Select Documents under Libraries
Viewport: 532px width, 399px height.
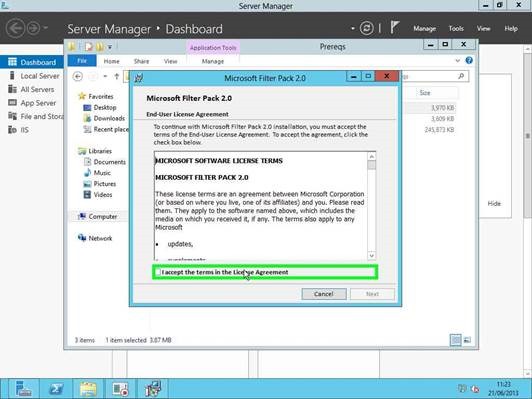[x=105, y=162]
